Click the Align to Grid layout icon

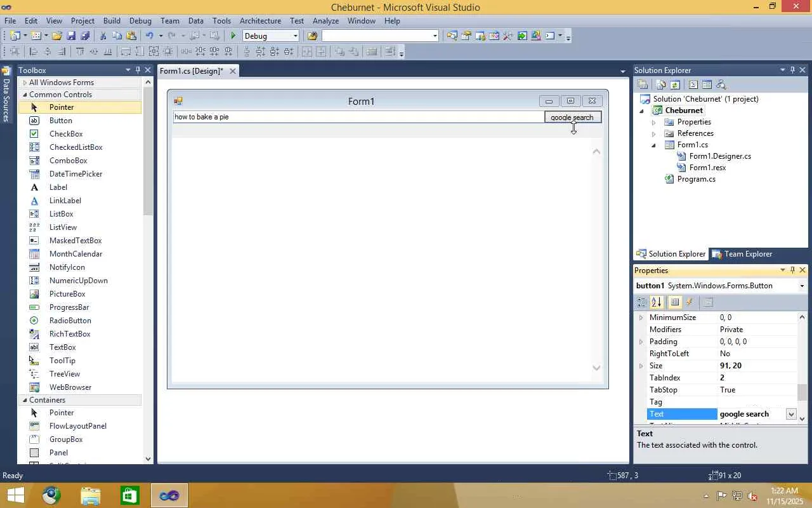coord(15,52)
